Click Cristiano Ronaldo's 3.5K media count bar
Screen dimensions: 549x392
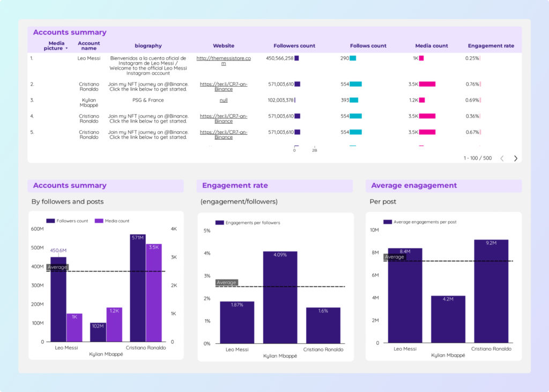tap(154, 293)
